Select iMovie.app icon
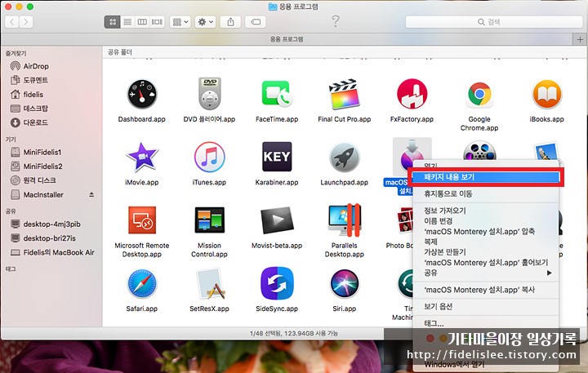 (142, 157)
